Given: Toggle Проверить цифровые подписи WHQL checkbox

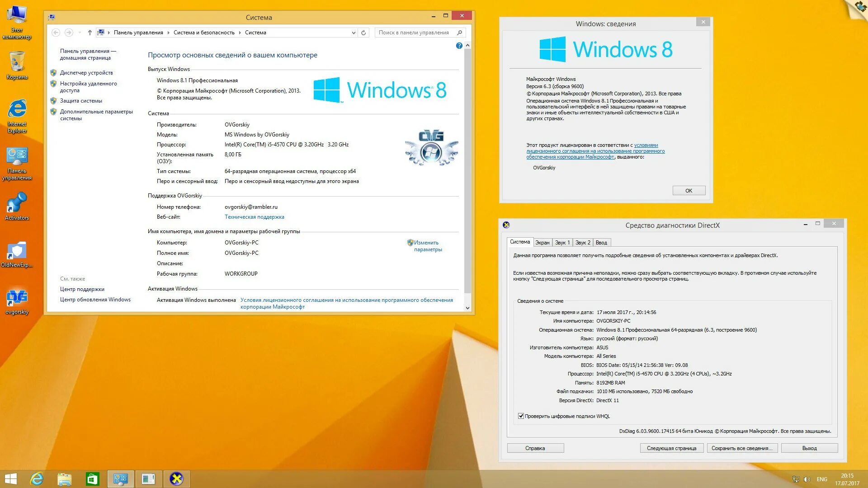Looking at the screenshot, I should (521, 416).
